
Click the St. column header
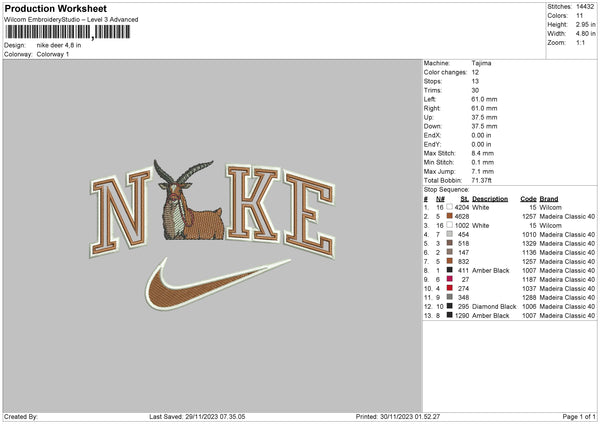(x=465, y=199)
